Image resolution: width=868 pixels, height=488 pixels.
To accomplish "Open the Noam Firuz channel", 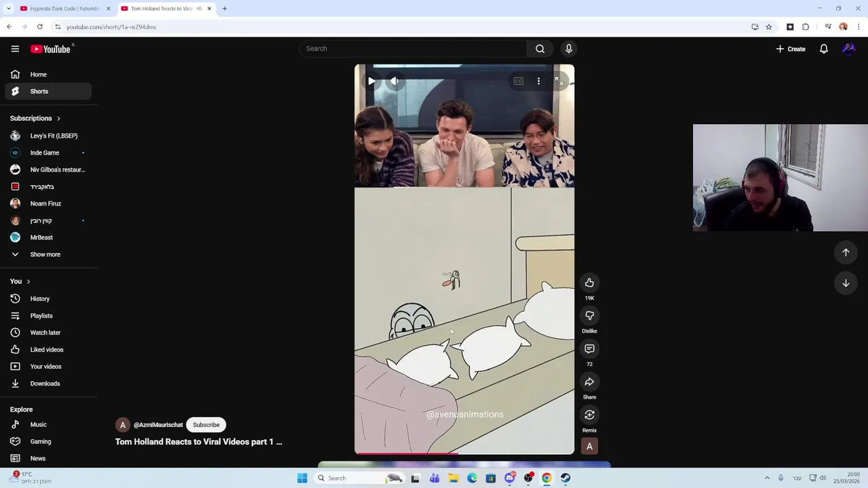I will (48, 203).
